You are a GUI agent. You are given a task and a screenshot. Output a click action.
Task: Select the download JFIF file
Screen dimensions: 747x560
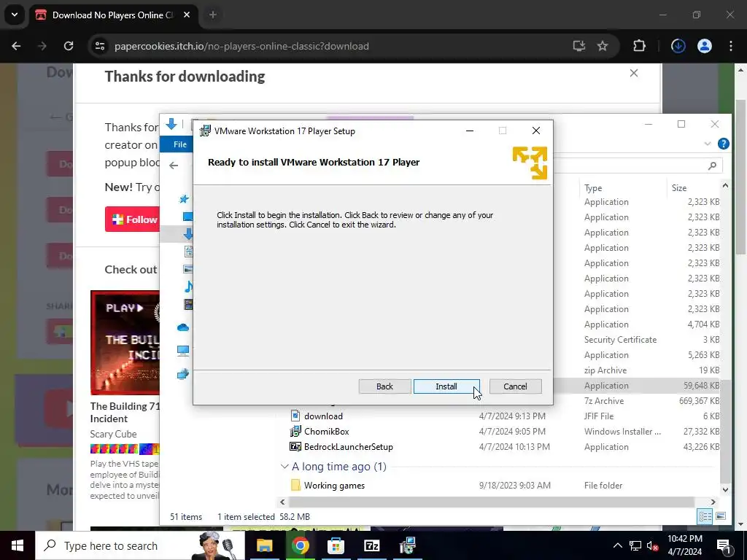coord(323,416)
